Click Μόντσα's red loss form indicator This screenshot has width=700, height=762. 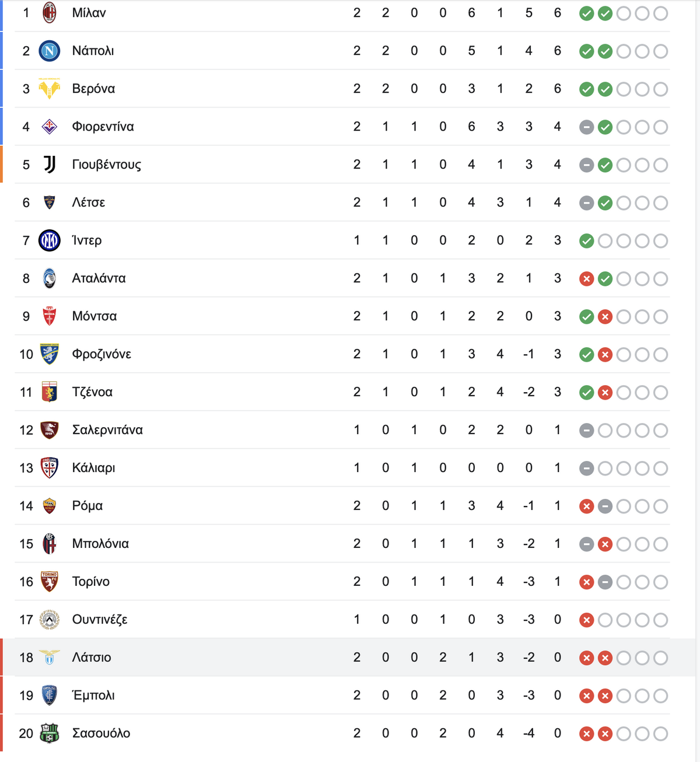(605, 317)
